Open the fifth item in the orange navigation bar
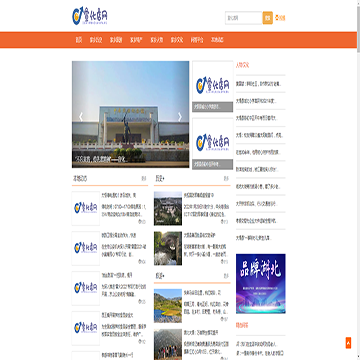Viewport: 360px width, 360px height. coord(157,40)
